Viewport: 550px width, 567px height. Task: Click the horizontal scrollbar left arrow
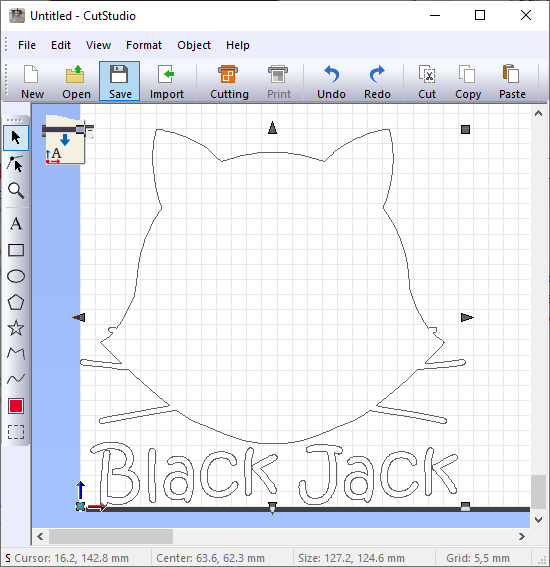point(40,536)
